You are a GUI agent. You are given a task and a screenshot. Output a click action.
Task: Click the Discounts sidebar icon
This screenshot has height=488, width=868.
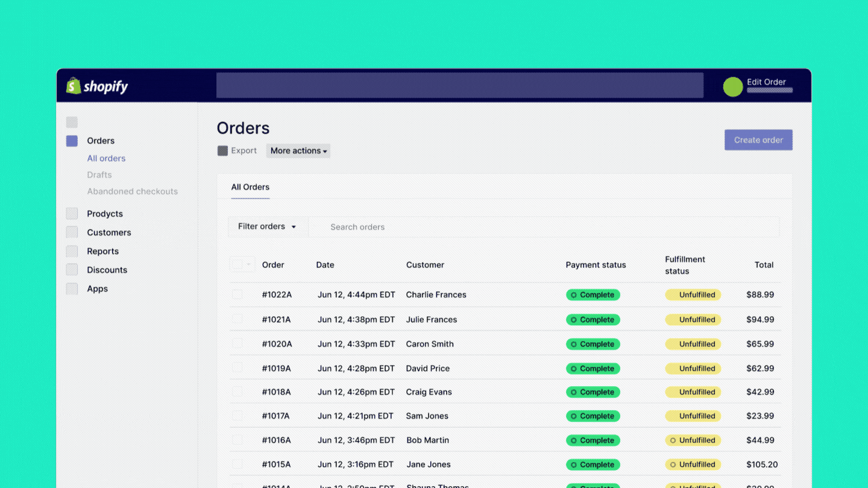point(72,270)
